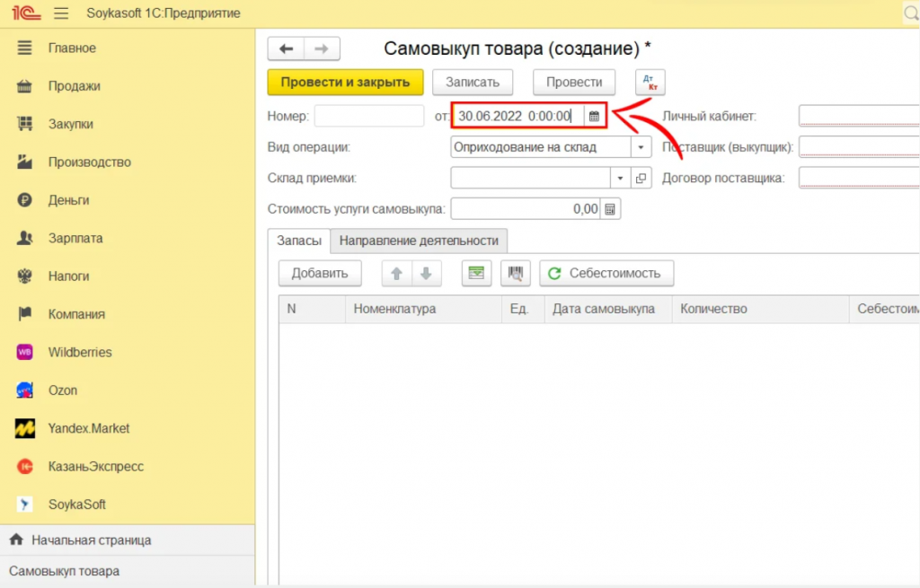Click the barcode scanner icon
Screen dimensions: 920x588
pos(516,274)
